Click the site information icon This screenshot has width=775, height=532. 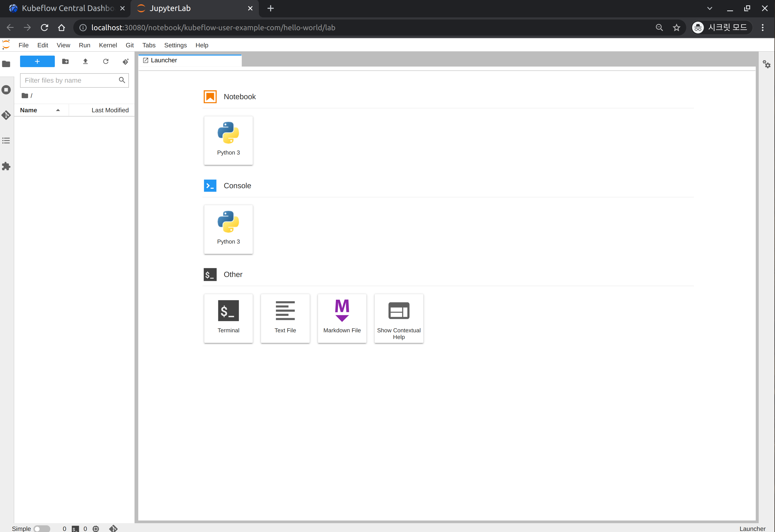[83, 28]
